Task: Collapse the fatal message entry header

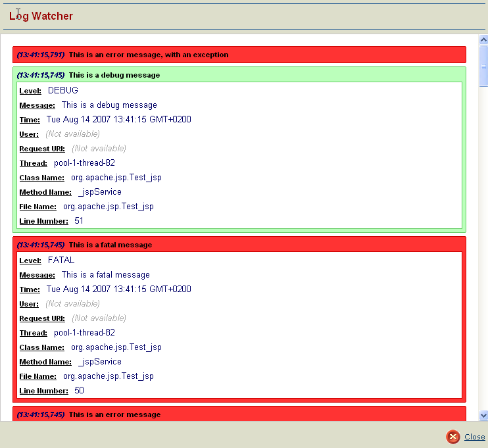Action: 110,245
